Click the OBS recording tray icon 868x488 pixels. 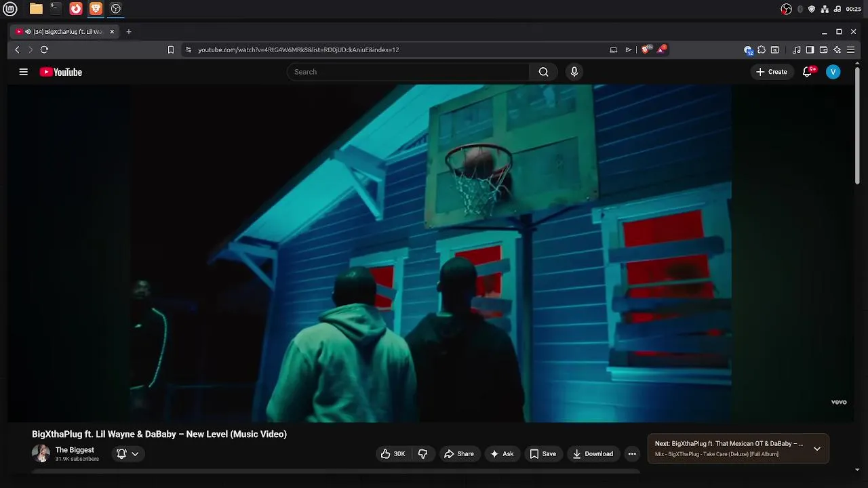coord(786,9)
